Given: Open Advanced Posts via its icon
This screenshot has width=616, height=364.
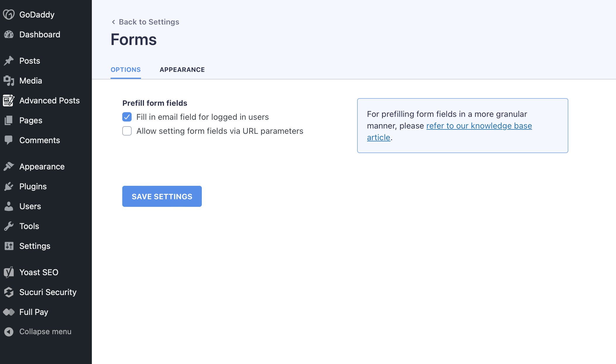Looking at the screenshot, I should [x=9, y=100].
